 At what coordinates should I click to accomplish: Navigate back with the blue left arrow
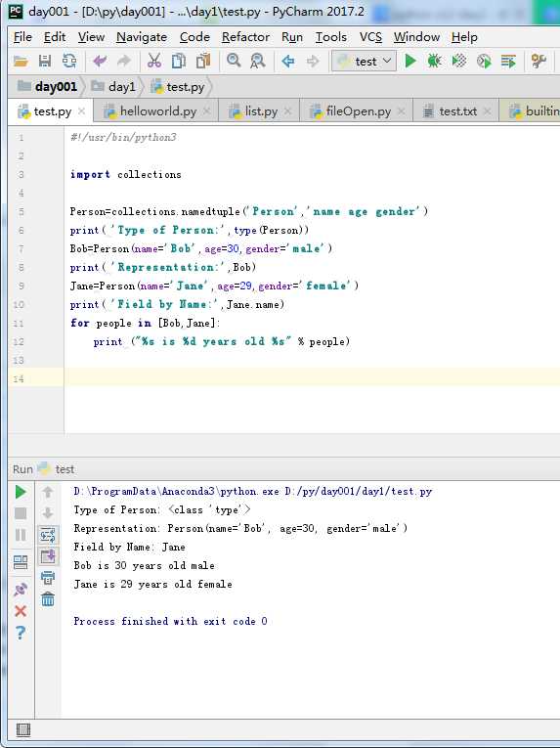(x=288, y=61)
